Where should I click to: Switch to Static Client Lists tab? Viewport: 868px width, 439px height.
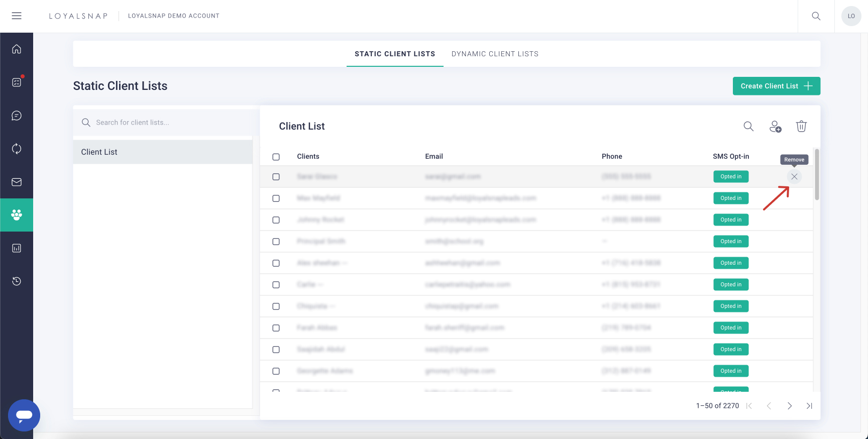[x=395, y=54]
